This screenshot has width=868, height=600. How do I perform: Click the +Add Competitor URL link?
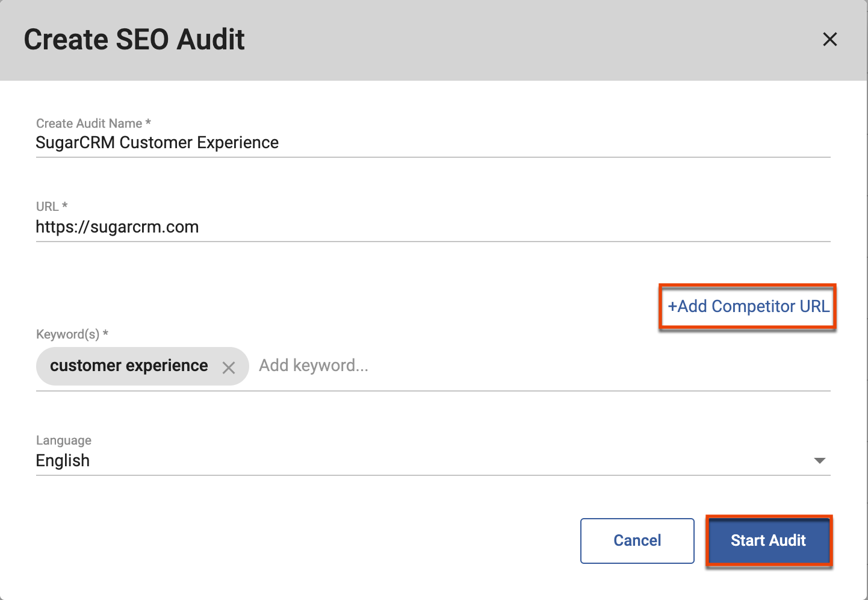tap(747, 306)
